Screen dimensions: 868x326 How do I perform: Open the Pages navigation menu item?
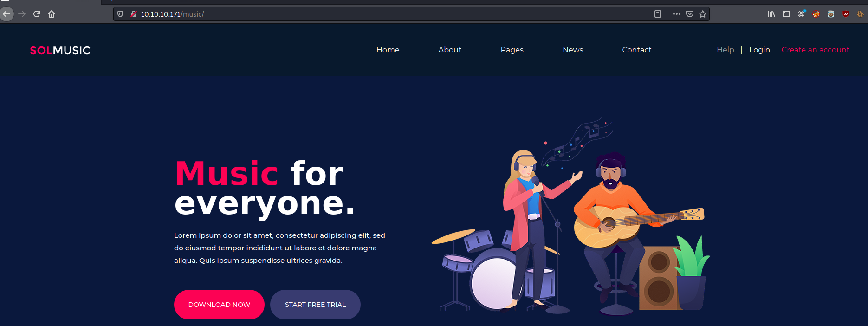(512, 50)
